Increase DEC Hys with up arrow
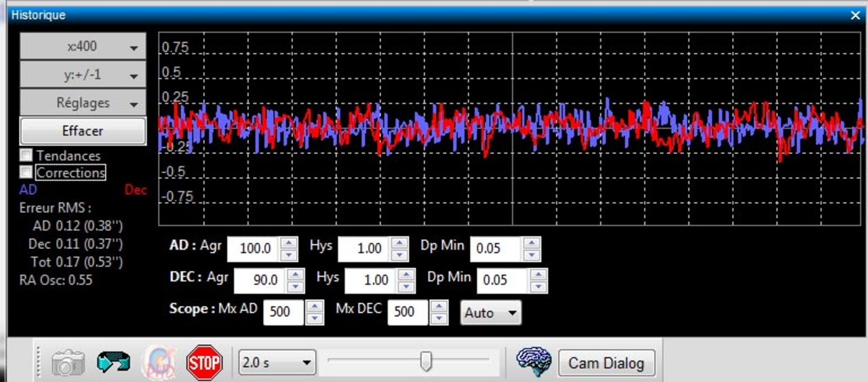The height and width of the screenshot is (382, 868). pos(407,274)
